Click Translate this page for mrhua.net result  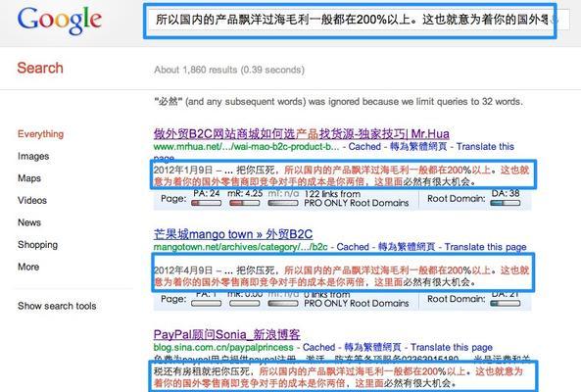tap(485, 147)
